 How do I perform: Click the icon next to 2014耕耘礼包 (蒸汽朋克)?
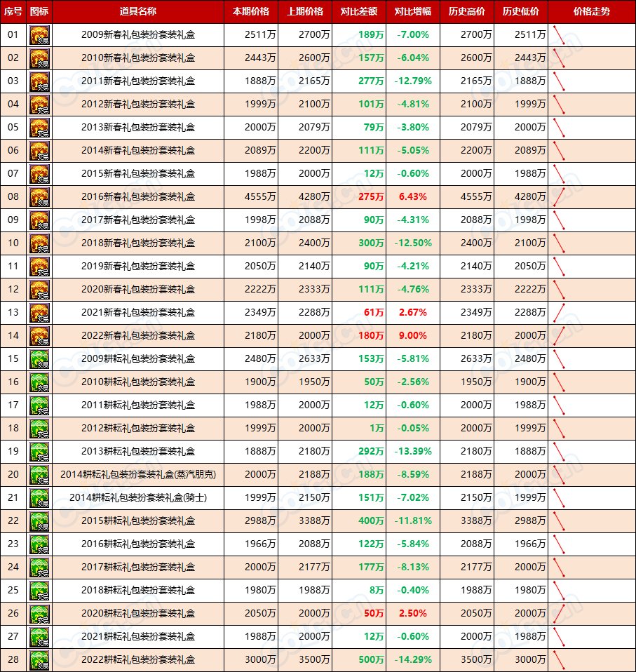point(39,475)
